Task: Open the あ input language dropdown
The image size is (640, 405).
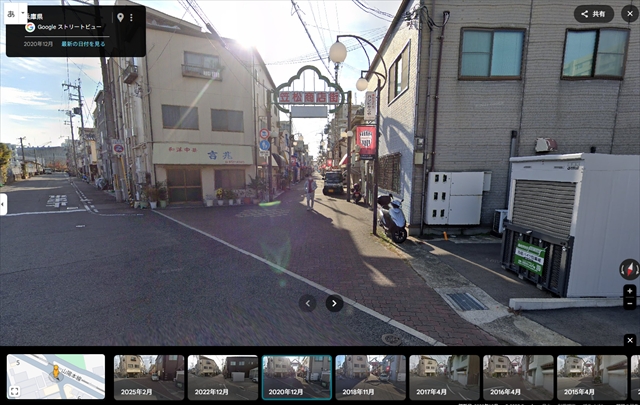Action: [x=15, y=15]
